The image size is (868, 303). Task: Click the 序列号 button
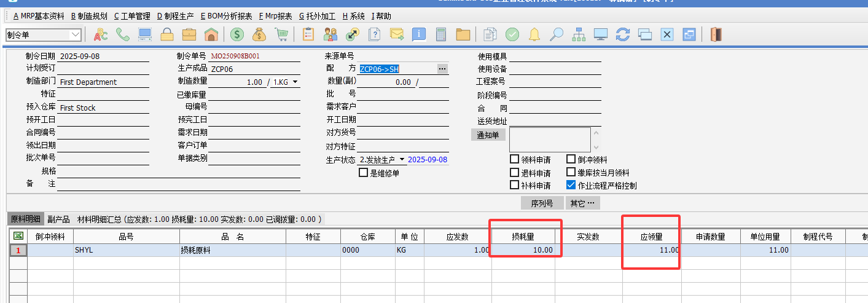(x=542, y=203)
